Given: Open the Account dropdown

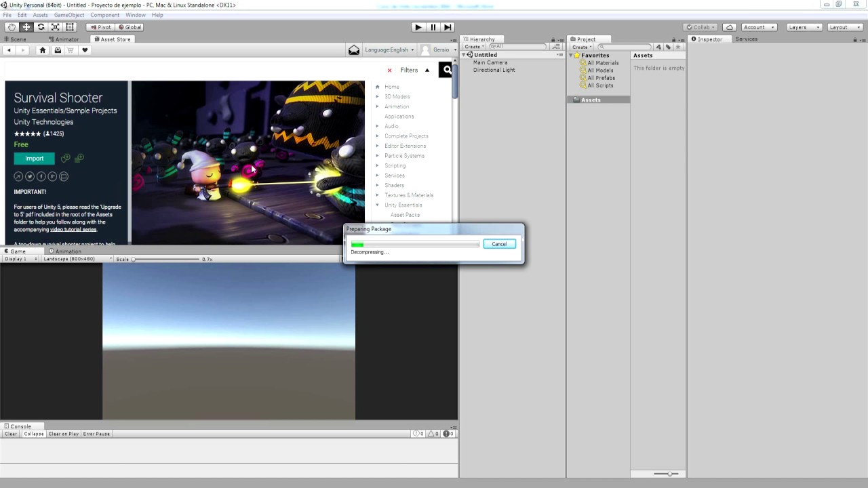Looking at the screenshot, I should [758, 27].
